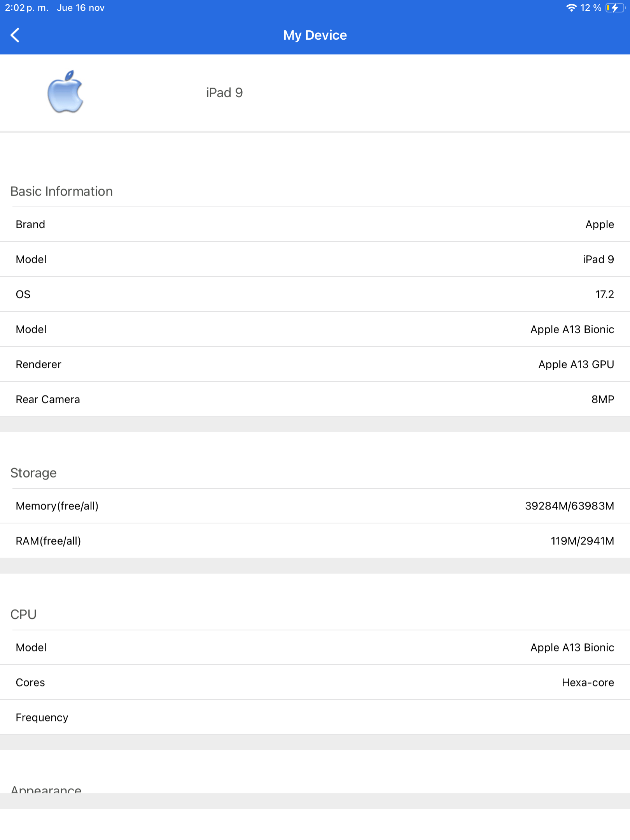Viewport: 630px width, 840px height.
Task: Tap the CPU Frequency row
Action: pyautogui.click(x=315, y=717)
